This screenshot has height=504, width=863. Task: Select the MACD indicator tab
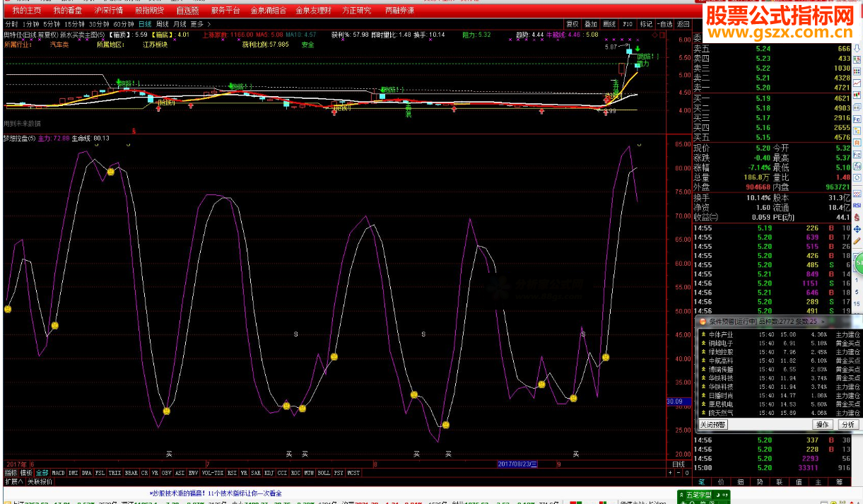[x=58, y=473]
